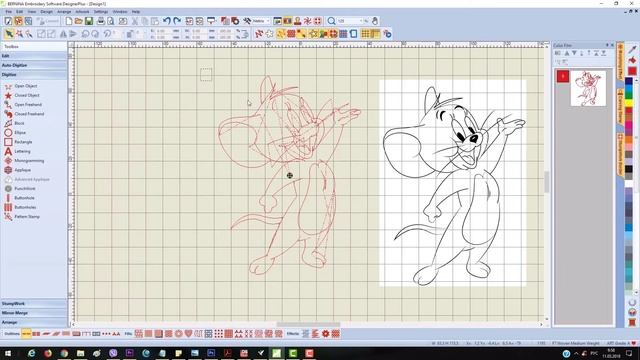
Task: Create a new design file
Action: (x=69, y=21)
